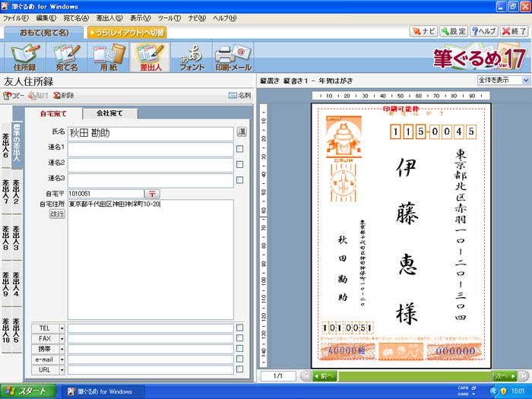
Task: Open the TEL label dropdown arrow
Action: click(62, 328)
